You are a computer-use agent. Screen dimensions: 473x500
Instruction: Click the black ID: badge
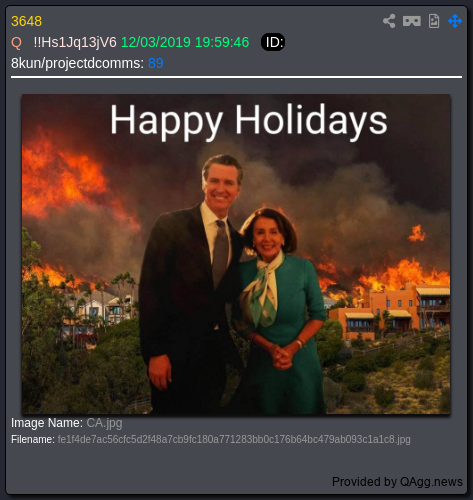(x=273, y=42)
